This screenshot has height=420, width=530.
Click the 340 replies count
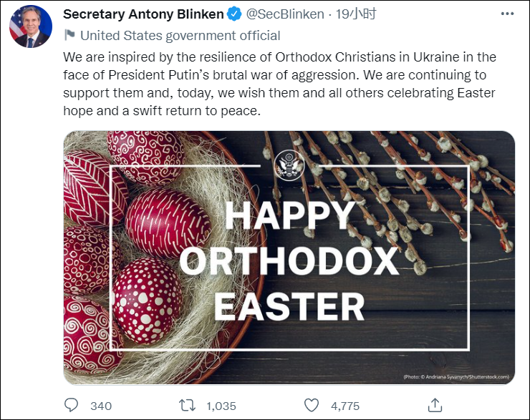[101, 406]
